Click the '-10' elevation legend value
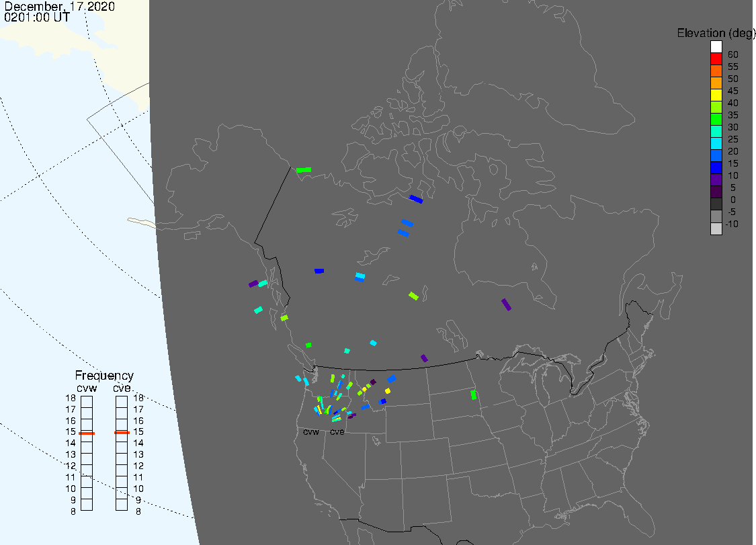 [x=732, y=224]
